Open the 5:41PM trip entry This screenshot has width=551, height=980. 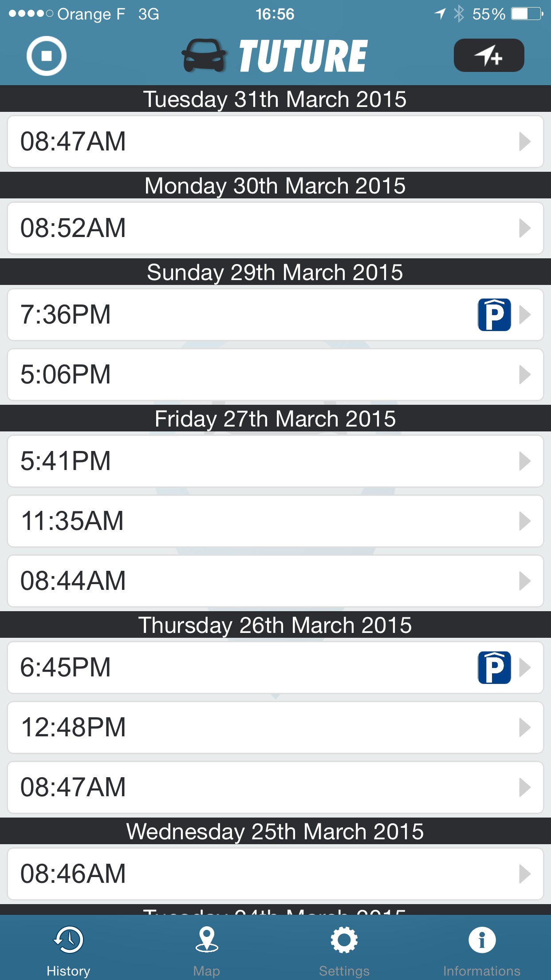point(275,461)
